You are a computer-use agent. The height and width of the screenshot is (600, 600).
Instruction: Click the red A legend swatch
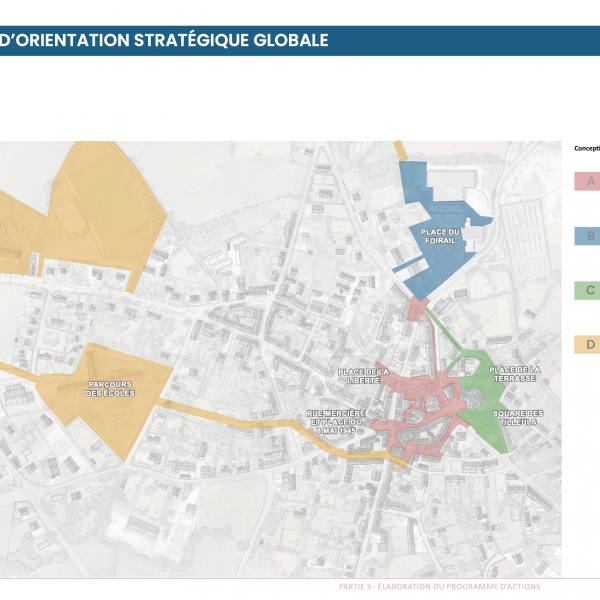[x=589, y=182]
